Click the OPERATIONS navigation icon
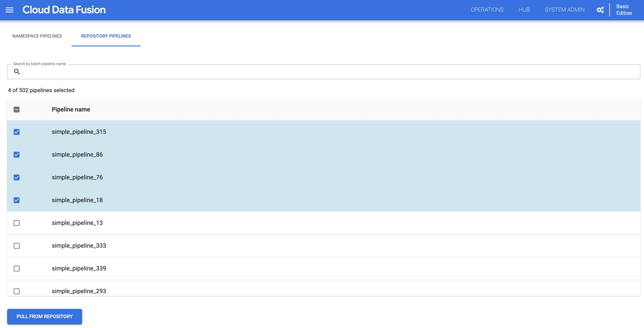 [487, 9]
